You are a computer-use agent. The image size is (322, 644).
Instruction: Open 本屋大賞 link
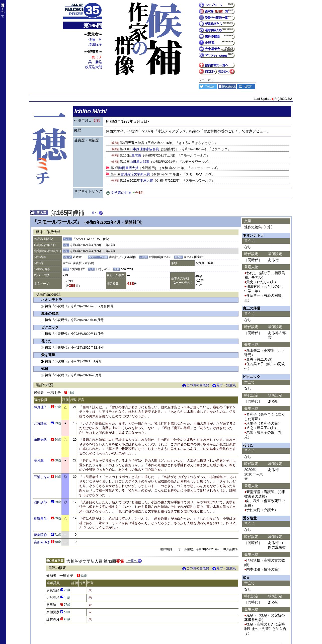(x=146, y=181)
